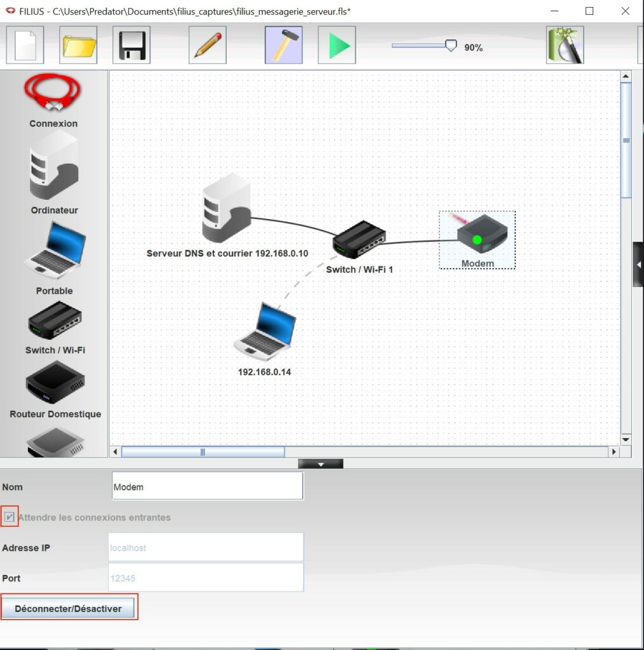Toggle Attendre les connexions entrantes checkbox
Viewport: 644px width, 650px height.
click(9, 517)
